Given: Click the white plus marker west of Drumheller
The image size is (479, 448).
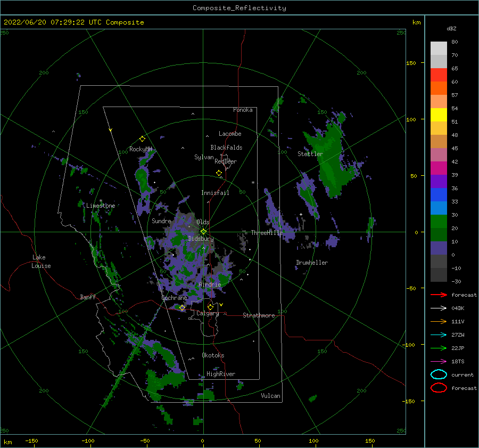Looking at the screenshot, I should tap(301, 214).
